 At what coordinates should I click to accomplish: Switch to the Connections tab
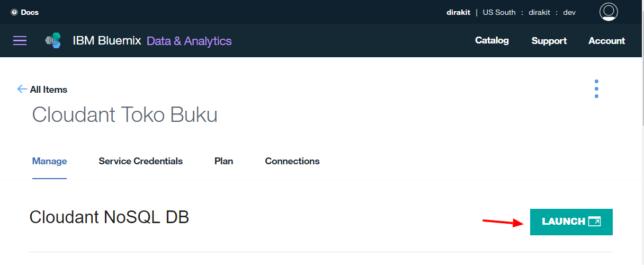tap(292, 161)
